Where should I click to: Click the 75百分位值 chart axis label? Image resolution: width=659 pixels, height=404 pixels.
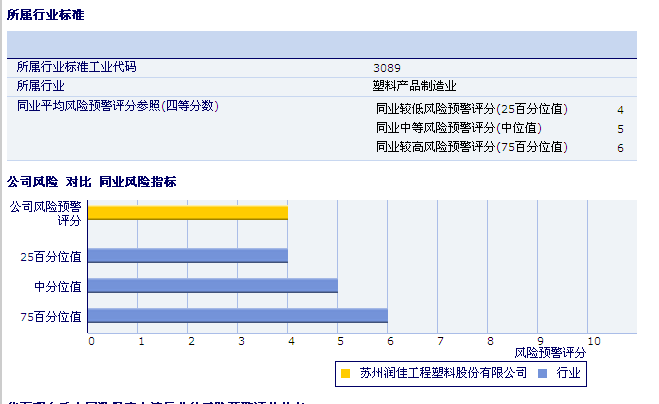(51, 317)
